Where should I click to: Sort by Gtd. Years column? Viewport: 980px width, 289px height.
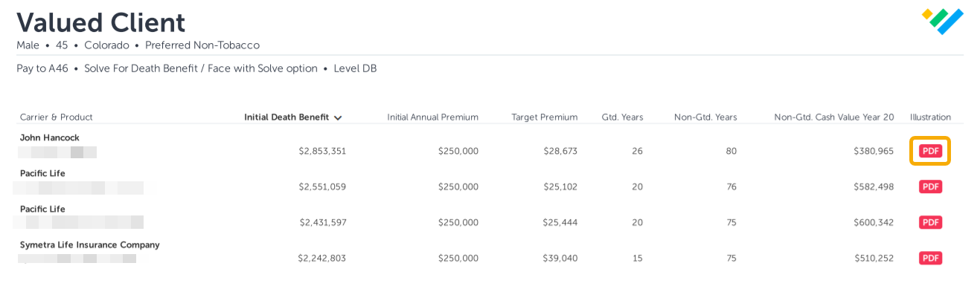[x=622, y=117]
